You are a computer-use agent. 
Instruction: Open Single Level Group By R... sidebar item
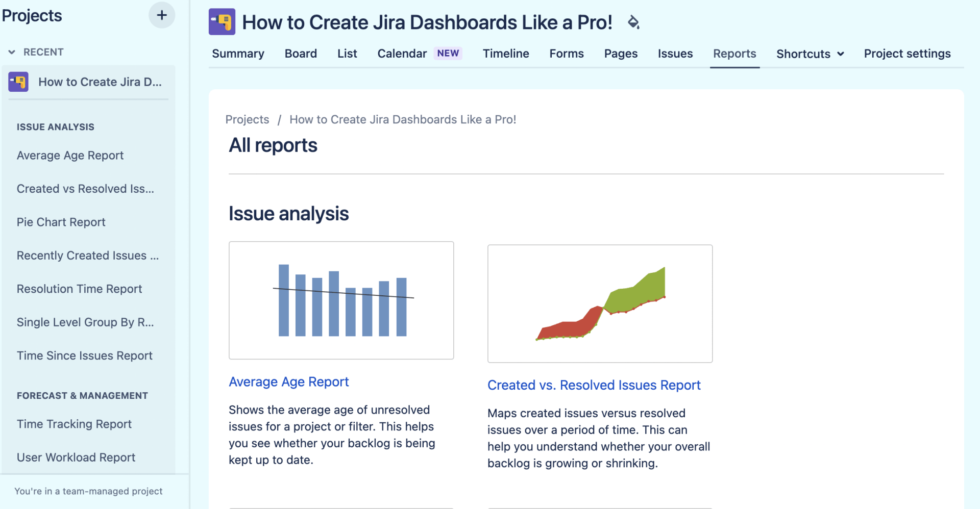tap(85, 322)
